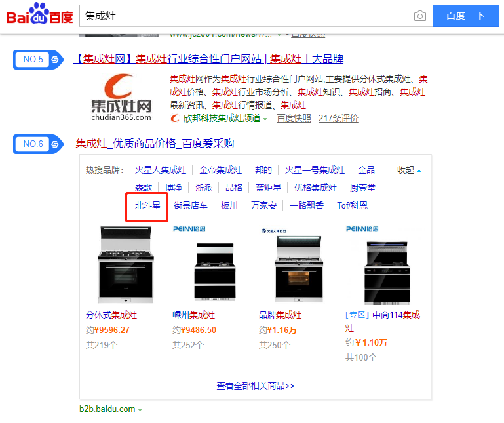Select brand 金帝集成灶
Viewport: 504px width, 423px height.
tap(220, 170)
